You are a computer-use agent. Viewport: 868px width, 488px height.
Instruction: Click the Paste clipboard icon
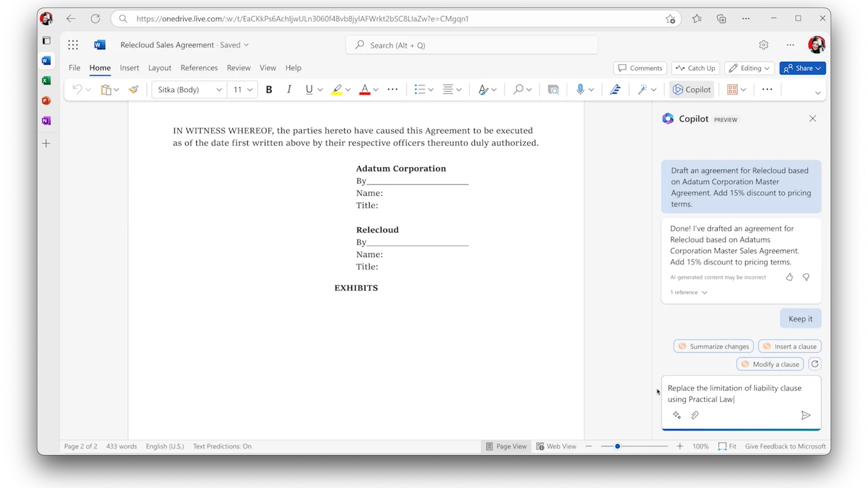(106, 89)
